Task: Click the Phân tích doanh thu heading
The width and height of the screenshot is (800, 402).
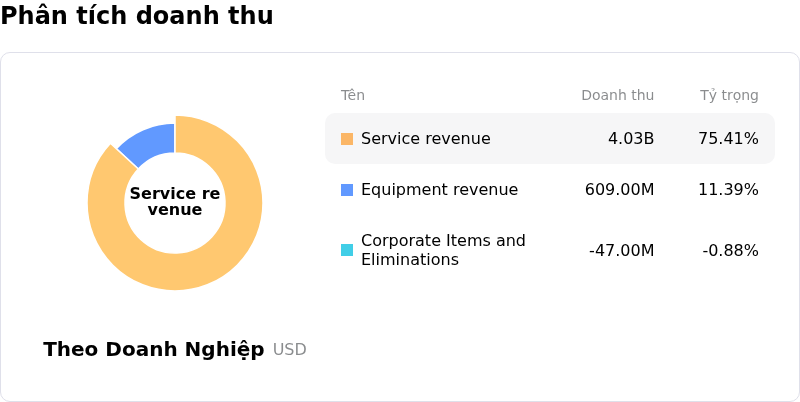Action: [x=137, y=16]
